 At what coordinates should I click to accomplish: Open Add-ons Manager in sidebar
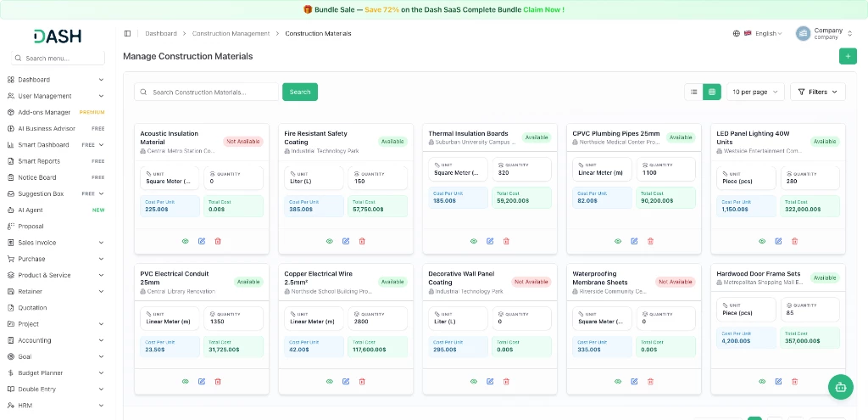click(x=55, y=113)
